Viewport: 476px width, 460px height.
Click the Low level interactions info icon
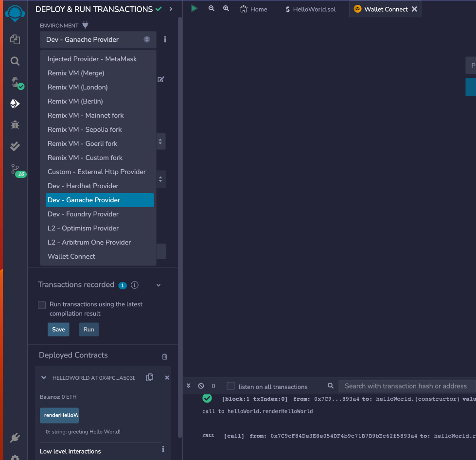(163, 449)
